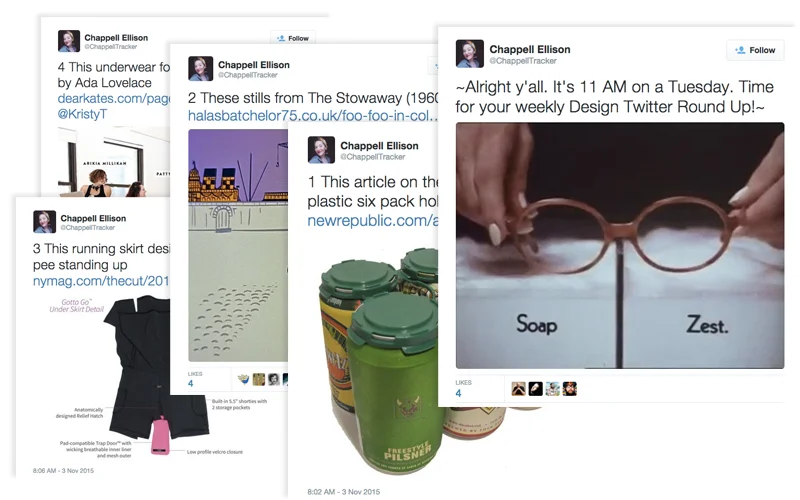Open the halasbatchelor75.co.uk link
This screenshot has width=800, height=500.
[x=313, y=116]
